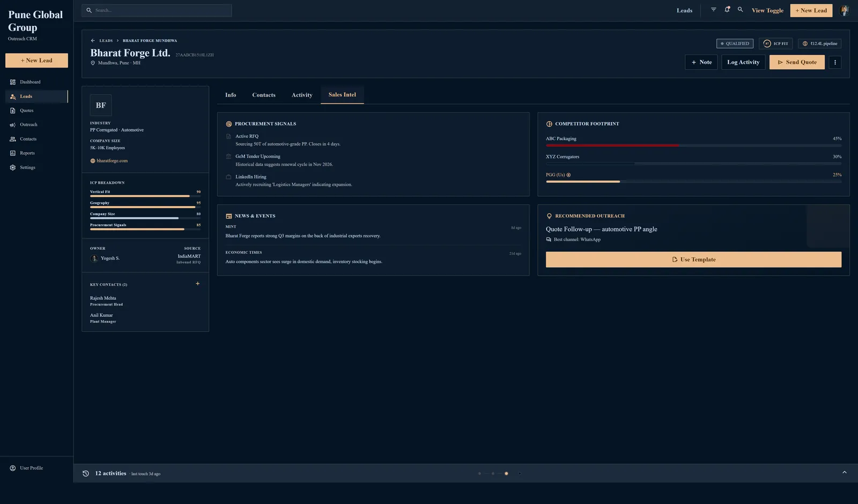Add a key contact with plus icon
This screenshot has width=858, height=504.
click(x=197, y=284)
